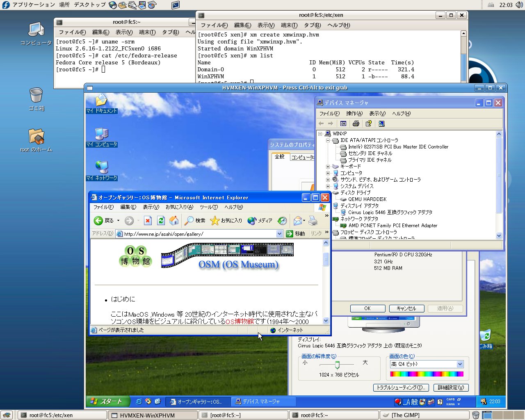Click Device Manager scrollbar down arrow
The height and width of the screenshot is (420, 525).
point(499,235)
